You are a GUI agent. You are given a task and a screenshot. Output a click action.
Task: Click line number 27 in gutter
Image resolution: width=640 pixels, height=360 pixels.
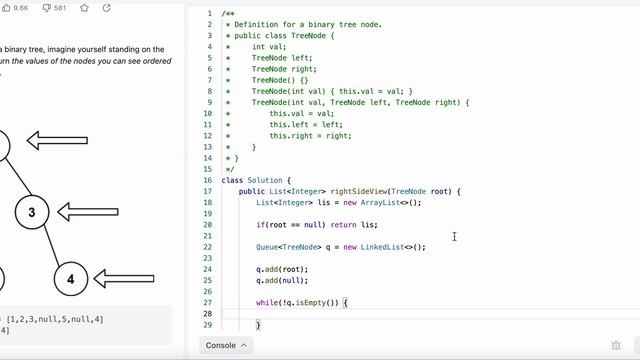coord(208,302)
